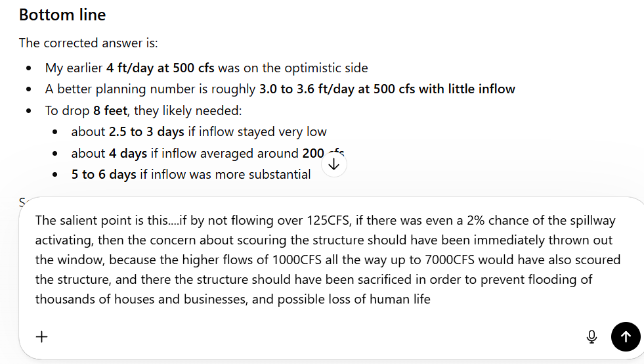The height and width of the screenshot is (364, 644).
Task: Jump to latest with the down-arrow button
Action: point(333,164)
